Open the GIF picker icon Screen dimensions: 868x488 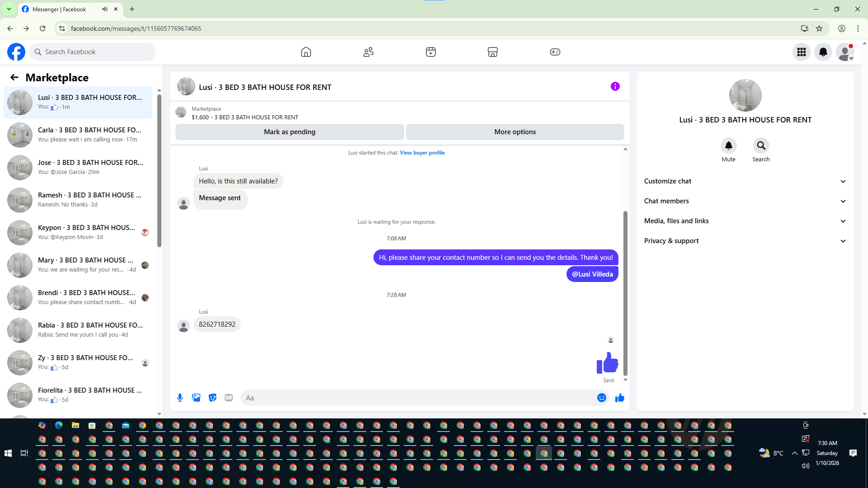pyautogui.click(x=229, y=398)
